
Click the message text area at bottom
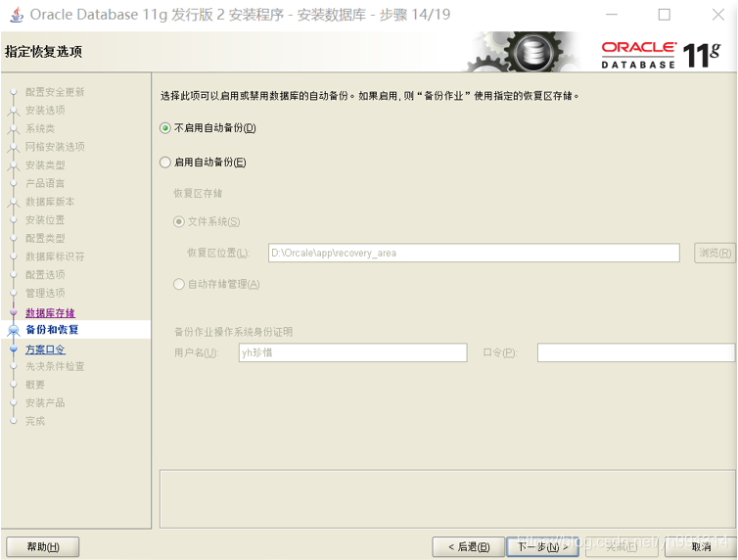[x=447, y=499]
